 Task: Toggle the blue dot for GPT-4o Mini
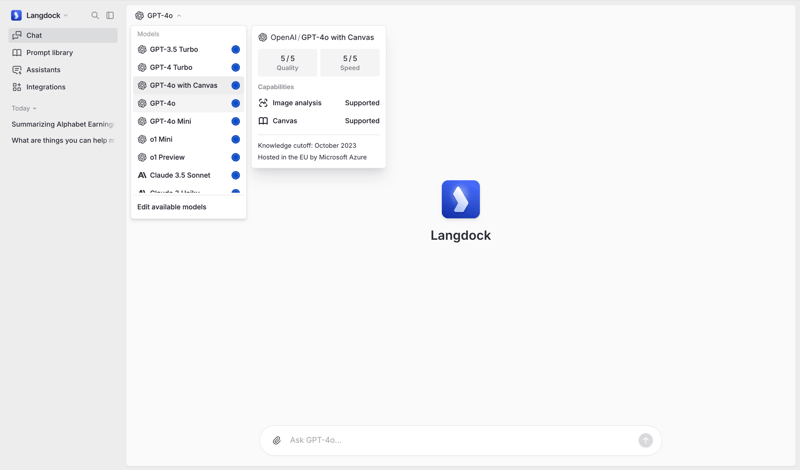coord(235,121)
